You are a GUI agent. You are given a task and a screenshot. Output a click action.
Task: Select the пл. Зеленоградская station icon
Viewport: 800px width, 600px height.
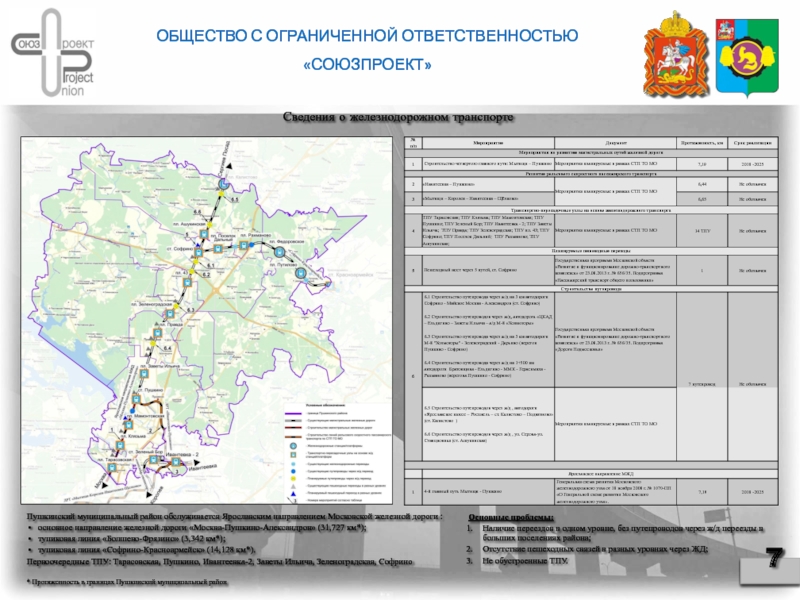(171, 314)
